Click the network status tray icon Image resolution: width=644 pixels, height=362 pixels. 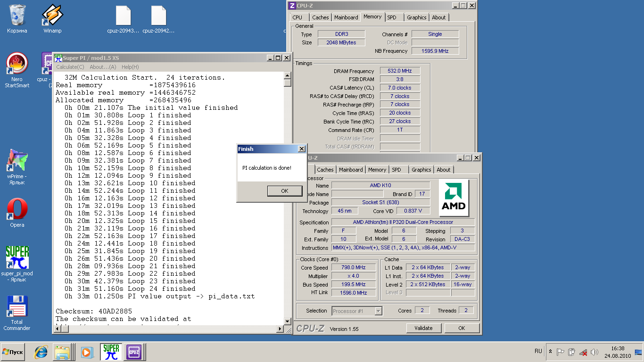point(583,352)
